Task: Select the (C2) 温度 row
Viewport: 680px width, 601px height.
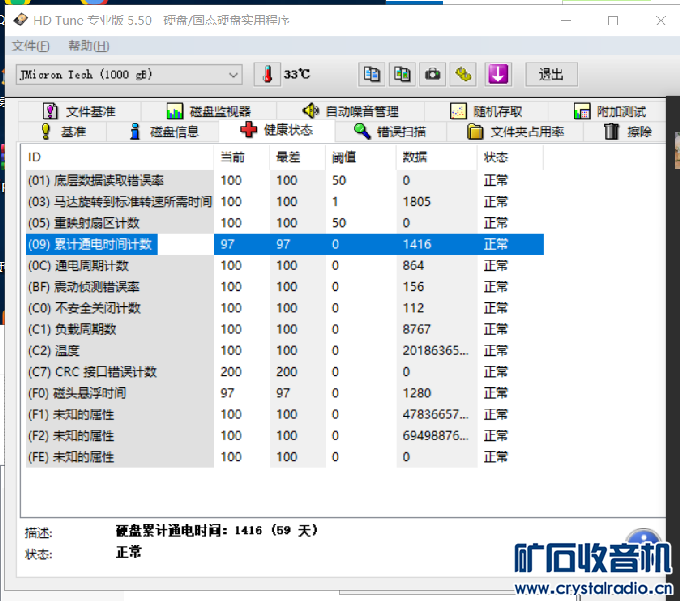Action: coord(284,350)
